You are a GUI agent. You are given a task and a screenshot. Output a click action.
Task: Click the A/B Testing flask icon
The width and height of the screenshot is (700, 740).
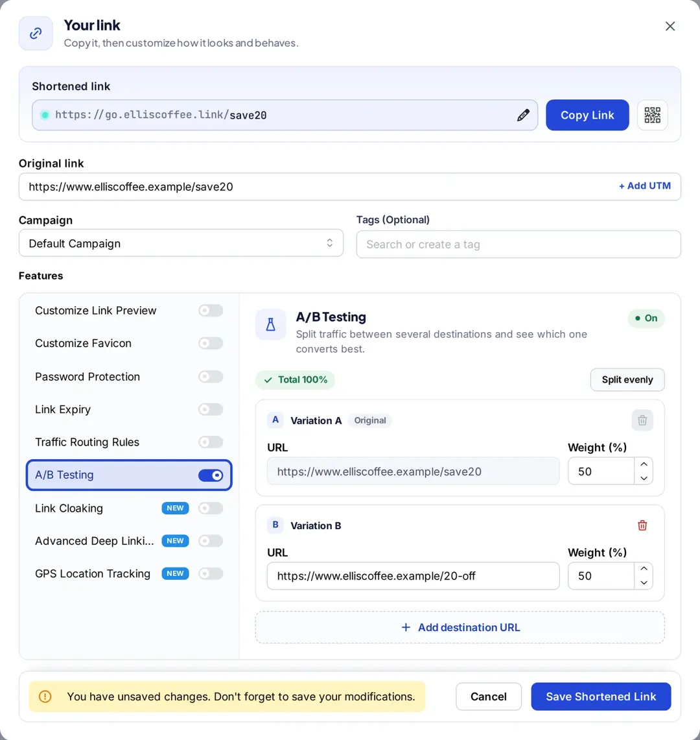click(x=271, y=325)
